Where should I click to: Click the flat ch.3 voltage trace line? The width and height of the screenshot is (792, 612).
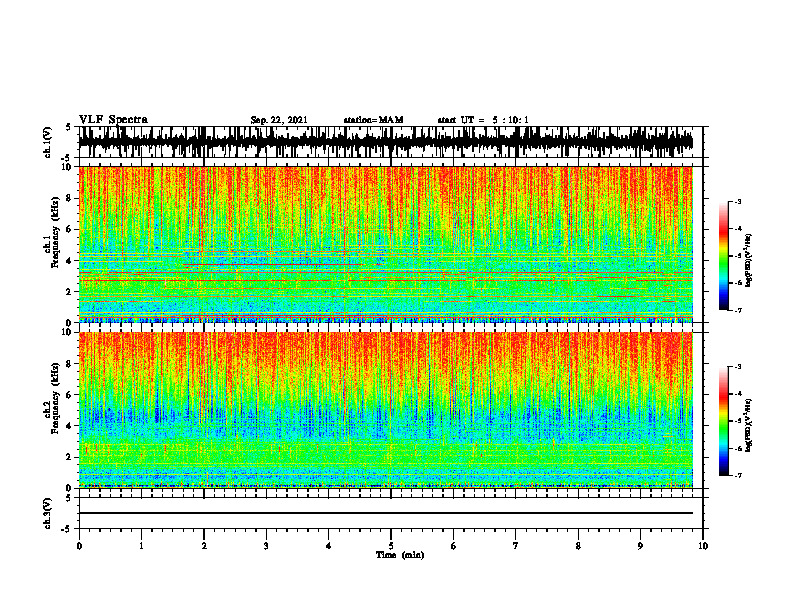pyautogui.click(x=385, y=513)
